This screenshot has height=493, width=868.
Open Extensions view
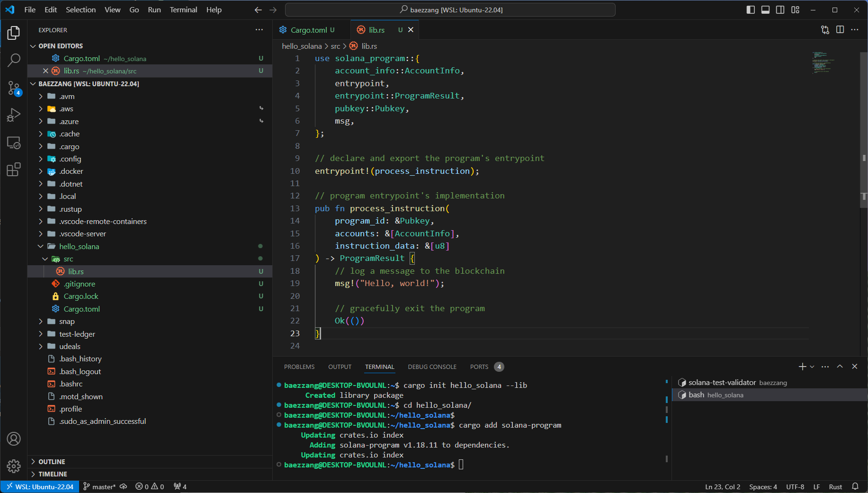coord(14,170)
